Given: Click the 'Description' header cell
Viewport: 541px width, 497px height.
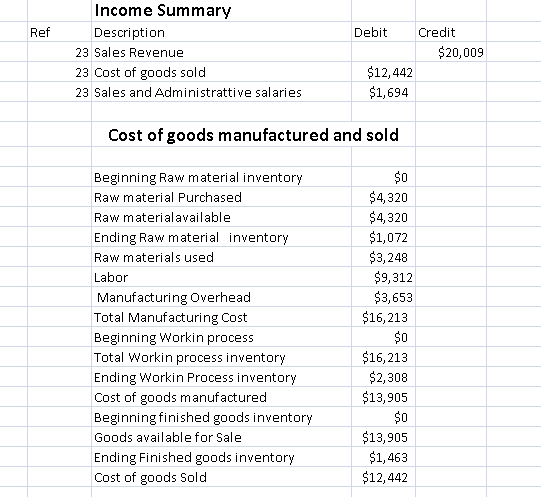Looking at the screenshot, I should click(222, 32).
